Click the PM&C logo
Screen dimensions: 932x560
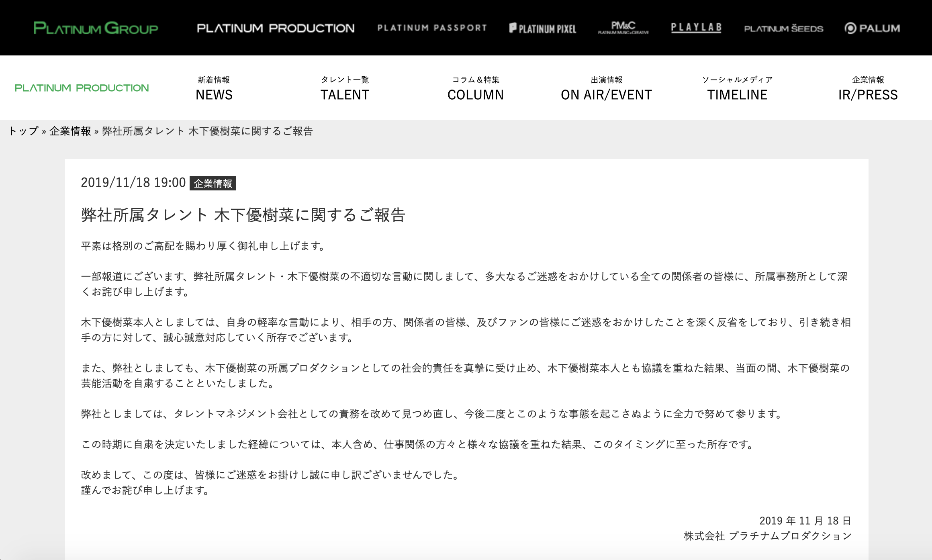click(x=623, y=28)
